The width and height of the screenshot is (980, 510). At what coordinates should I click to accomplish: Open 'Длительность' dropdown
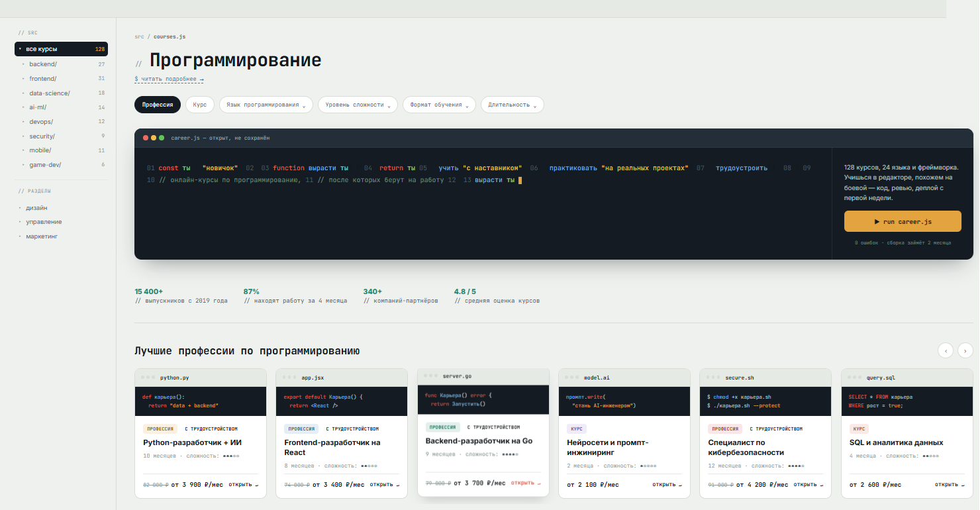pyautogui.click(x=513, y=105)
